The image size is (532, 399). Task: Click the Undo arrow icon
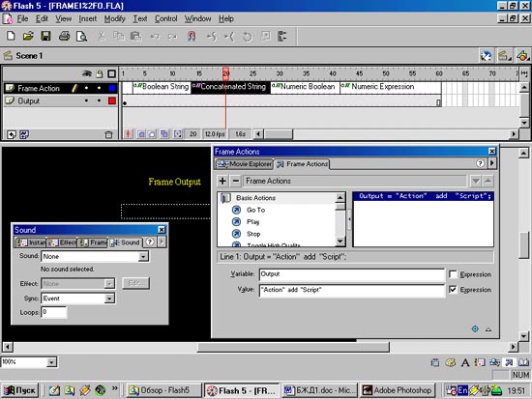click(x=155, y=36)
